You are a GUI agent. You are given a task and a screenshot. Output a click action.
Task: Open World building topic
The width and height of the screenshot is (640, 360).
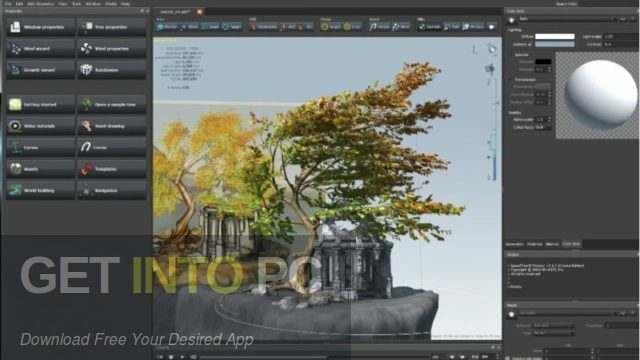click(x=40, y=190)
